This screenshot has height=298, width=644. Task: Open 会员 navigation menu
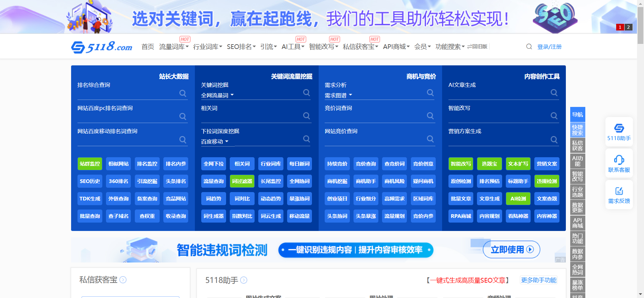[422, 47]
